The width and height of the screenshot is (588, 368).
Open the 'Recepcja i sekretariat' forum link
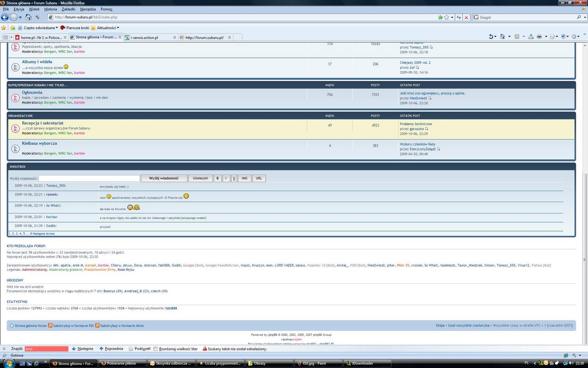tap(43, 123)
